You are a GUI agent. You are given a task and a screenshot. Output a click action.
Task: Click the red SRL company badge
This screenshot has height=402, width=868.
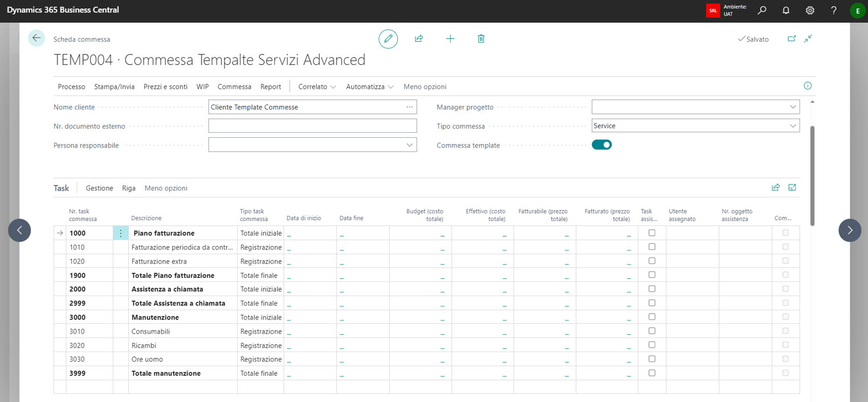(713, 10)
